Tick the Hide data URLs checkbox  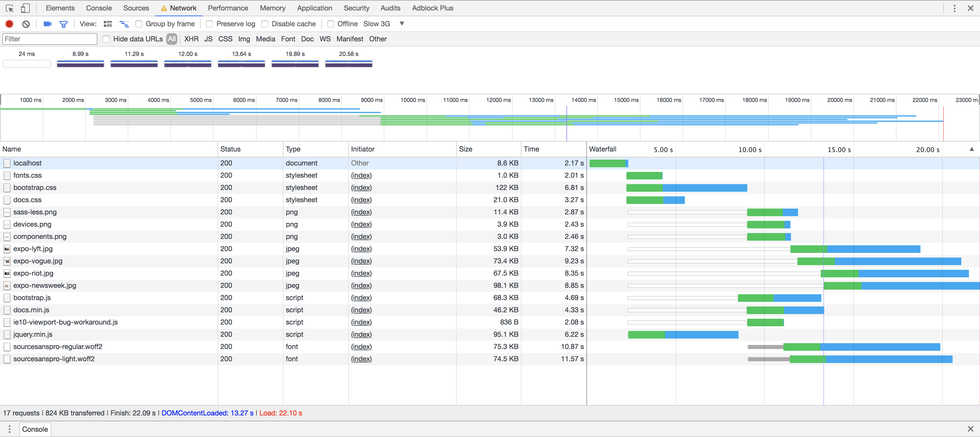point(106,39)
